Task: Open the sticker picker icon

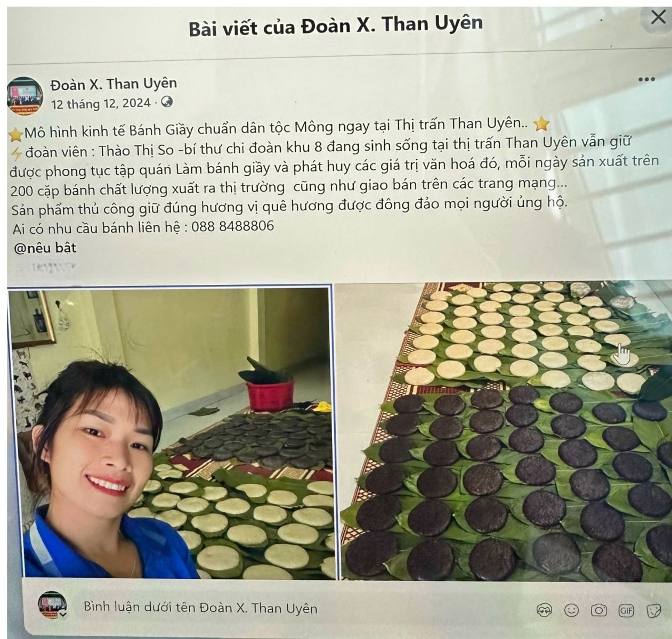Action: tap(654, 610)
